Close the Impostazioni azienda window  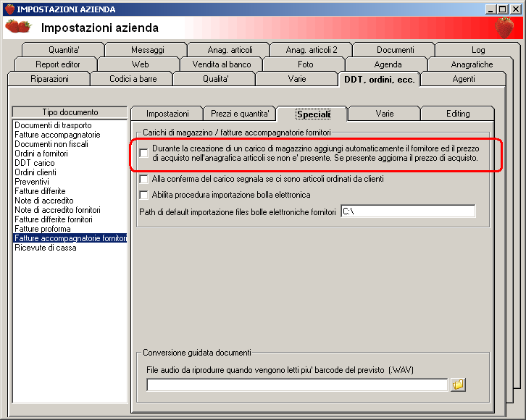(x=516, y=9)
